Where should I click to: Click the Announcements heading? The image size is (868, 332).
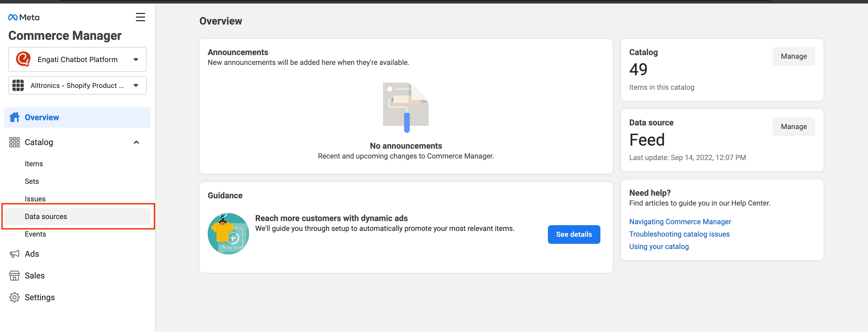pos(238,52)
